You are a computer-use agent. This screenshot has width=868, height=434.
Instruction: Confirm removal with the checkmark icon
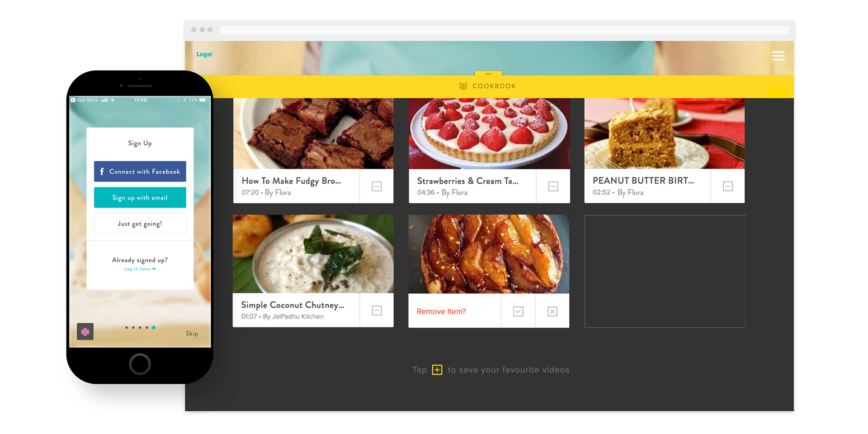518,311
